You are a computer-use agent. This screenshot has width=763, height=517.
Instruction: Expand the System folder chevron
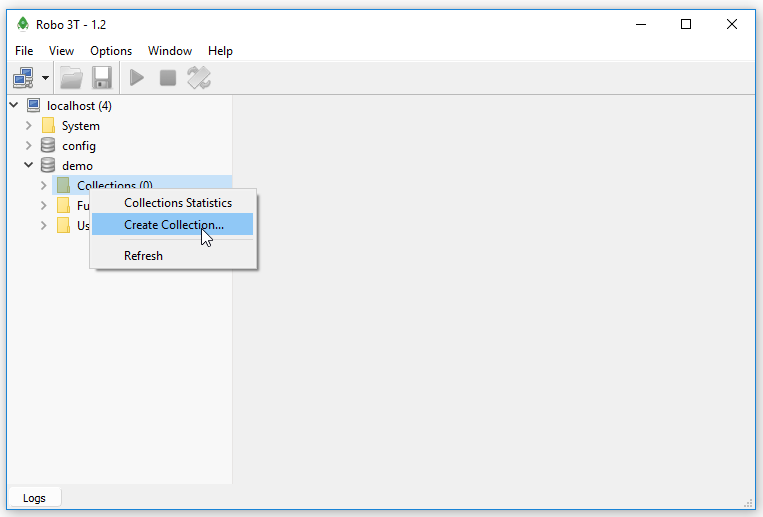pos(29,126)
